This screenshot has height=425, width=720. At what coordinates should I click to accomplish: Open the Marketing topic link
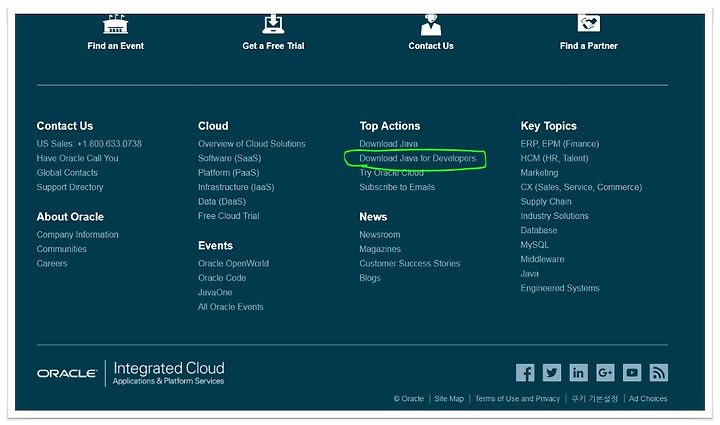(539, 173)
